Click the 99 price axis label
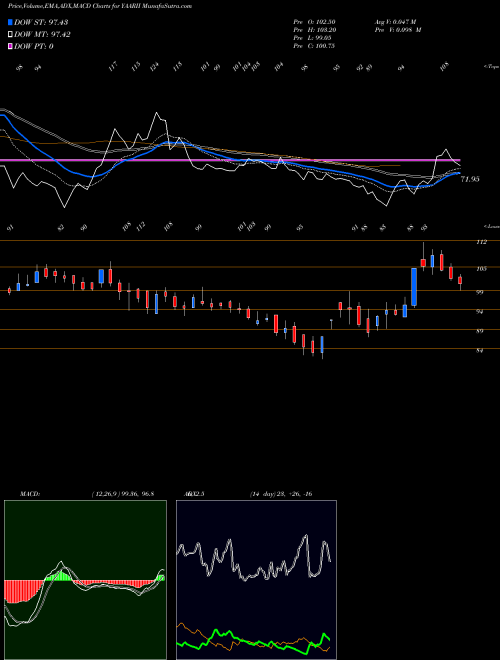Screen dimensions: 500x660 tap(480, 292)
